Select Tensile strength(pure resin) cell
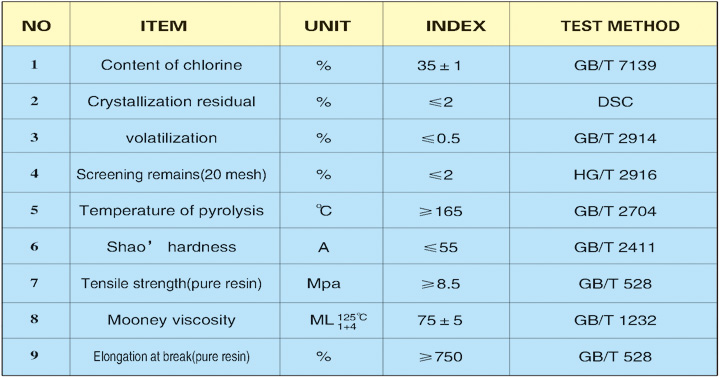720x378 pixels. coord(171,283)
